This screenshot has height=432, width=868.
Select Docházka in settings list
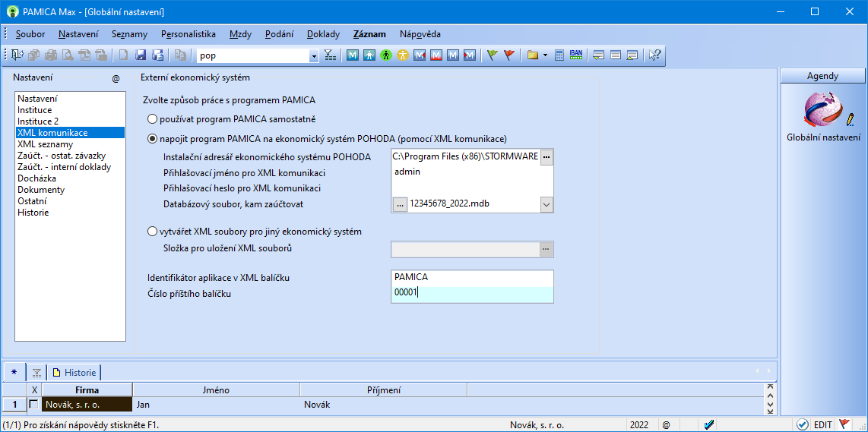click(x=36, y=178)
